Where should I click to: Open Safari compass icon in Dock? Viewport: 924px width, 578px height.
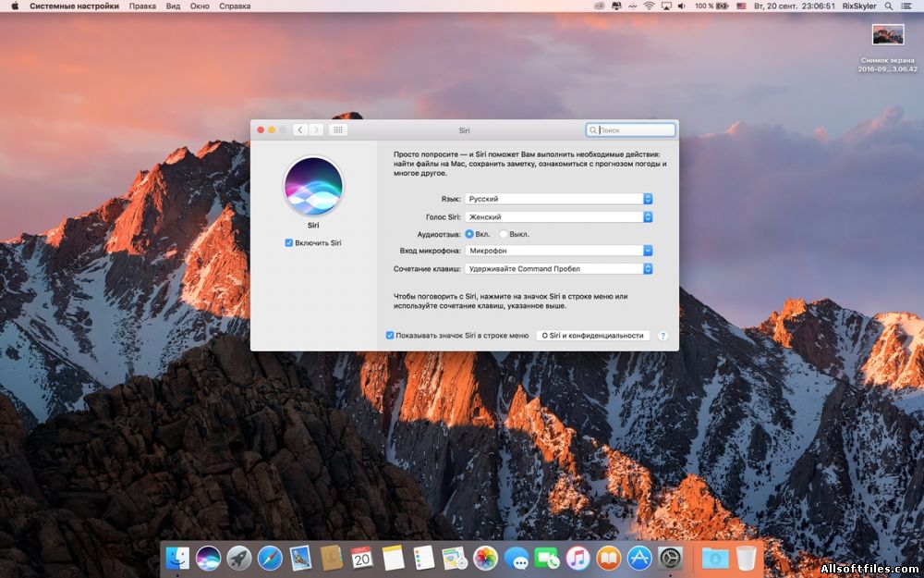click(270, 558)
